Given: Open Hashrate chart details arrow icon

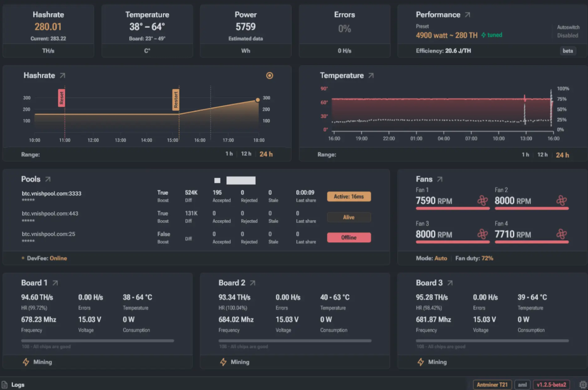Looking at the screenshot, I should [x=62, y=76].
